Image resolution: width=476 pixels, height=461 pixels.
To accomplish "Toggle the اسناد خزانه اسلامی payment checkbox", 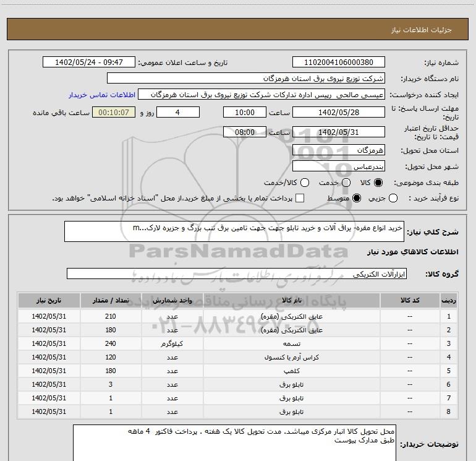I will (x=300, y=198).
